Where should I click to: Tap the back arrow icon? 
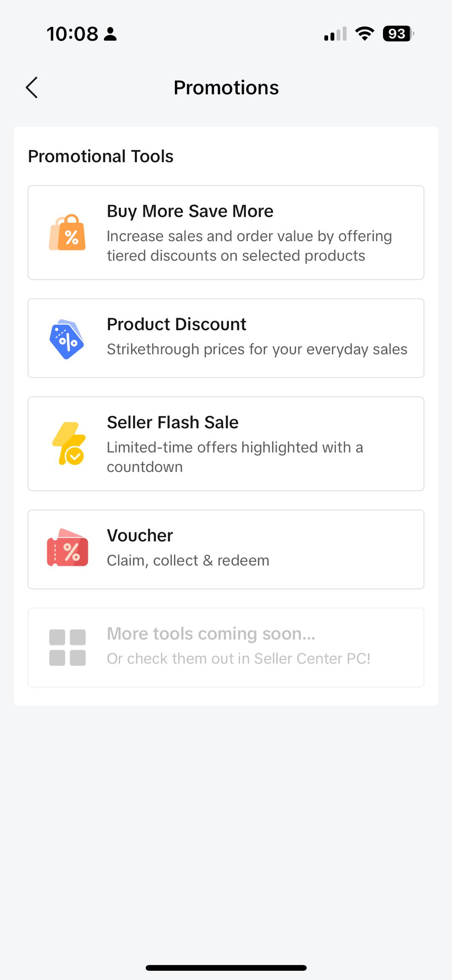pos(32,87)
